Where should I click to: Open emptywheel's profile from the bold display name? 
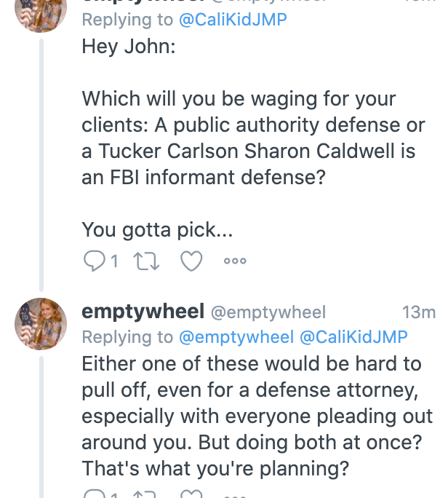(143, 312)
